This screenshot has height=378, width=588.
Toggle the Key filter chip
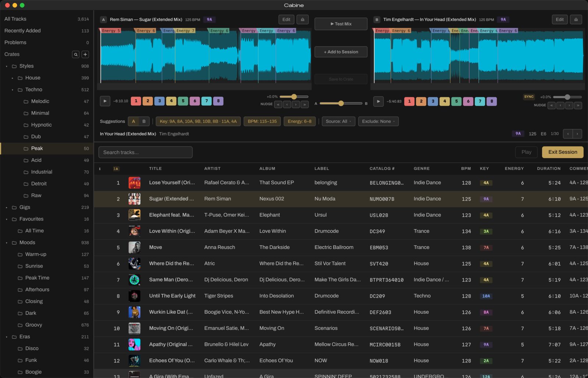(198, 121)
